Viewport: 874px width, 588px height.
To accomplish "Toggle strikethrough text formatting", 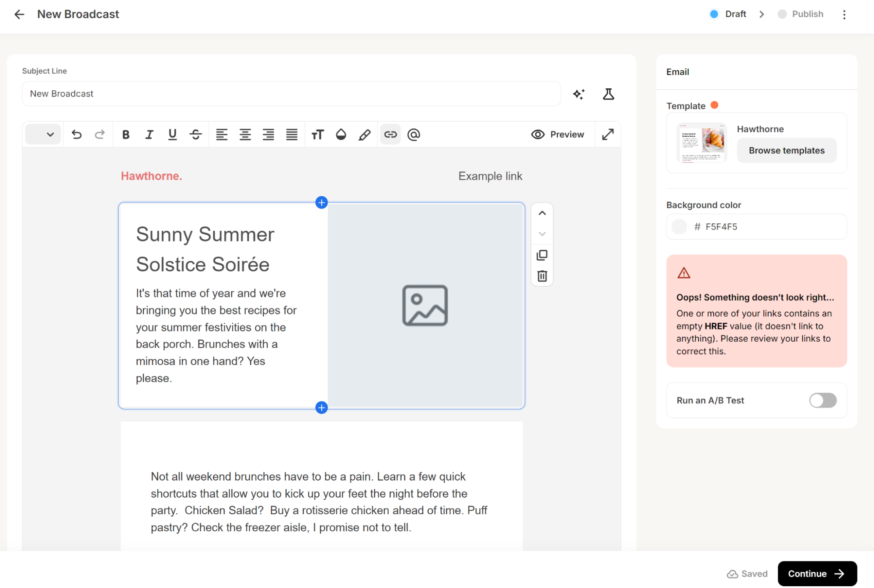I will point(195,135).
